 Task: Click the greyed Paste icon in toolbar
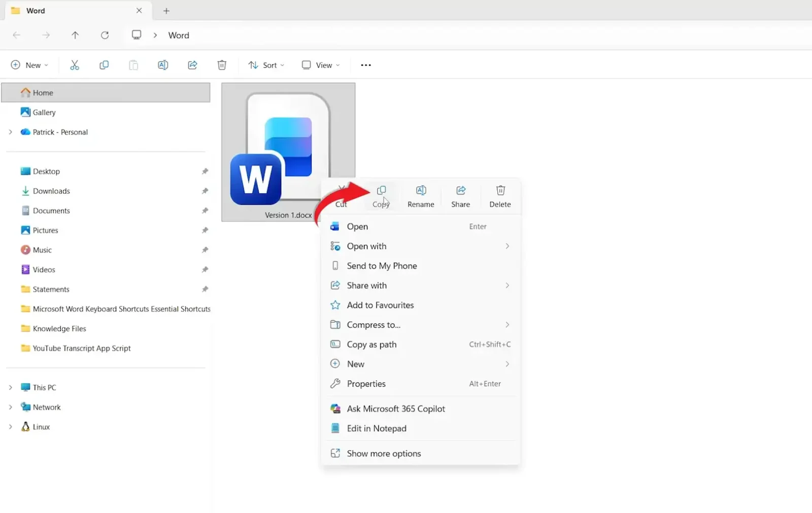click(133, 65)
